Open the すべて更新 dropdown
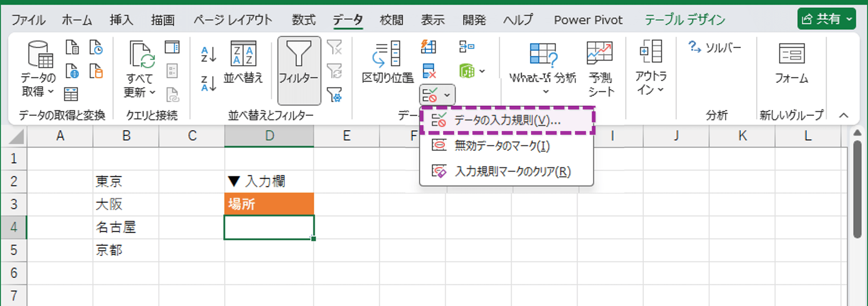Screen dimensions: 868x306 (140, 69)
